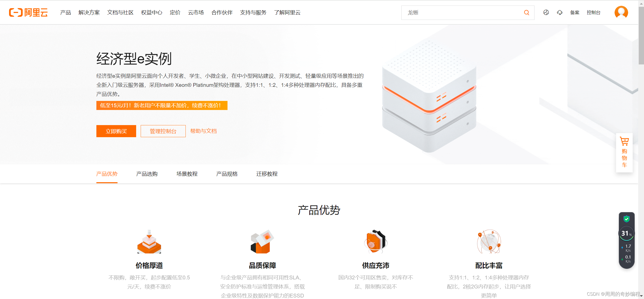Click the 供应充沛 shield icon

375,241
